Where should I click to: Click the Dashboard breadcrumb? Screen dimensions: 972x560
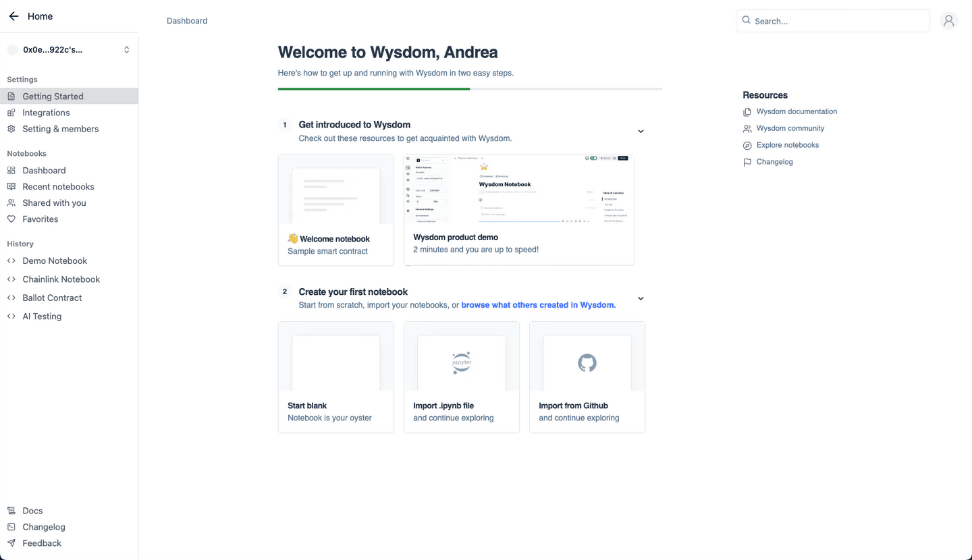pyautogui.click(x=187, y=21)
